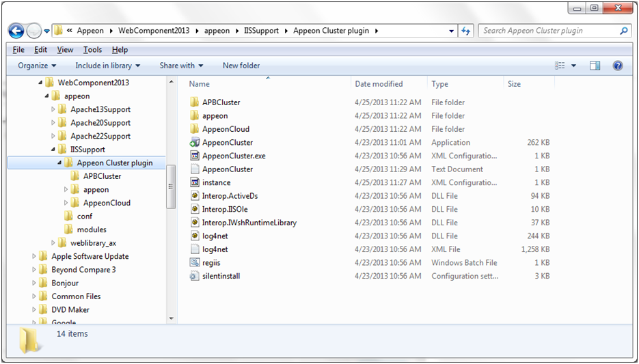Open the Help menu

(x=120, y=50)
